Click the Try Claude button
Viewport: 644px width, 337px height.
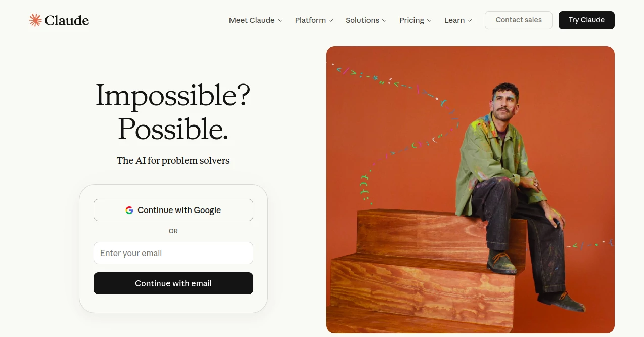click(586, 20)
